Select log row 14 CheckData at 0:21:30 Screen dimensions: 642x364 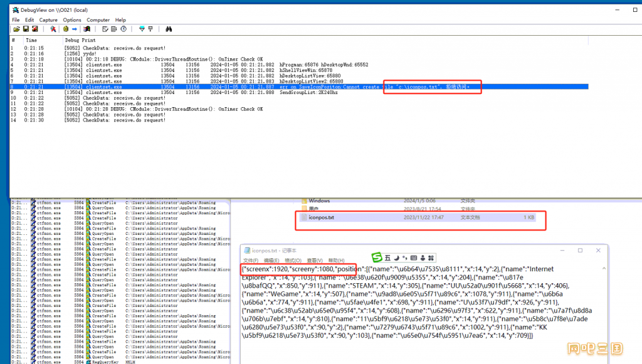point(299,120)
